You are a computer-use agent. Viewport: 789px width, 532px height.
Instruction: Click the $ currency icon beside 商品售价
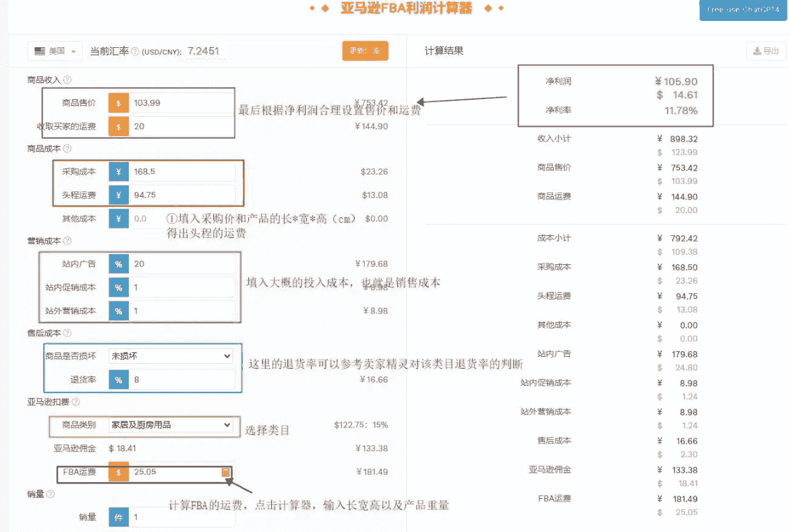point(118,102)
